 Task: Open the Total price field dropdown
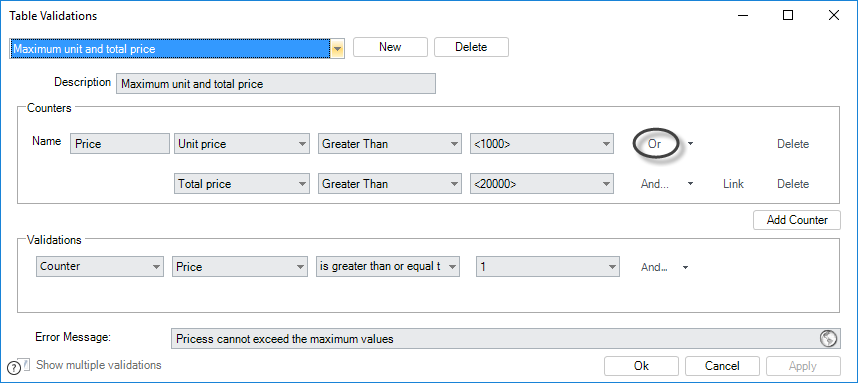242,184
